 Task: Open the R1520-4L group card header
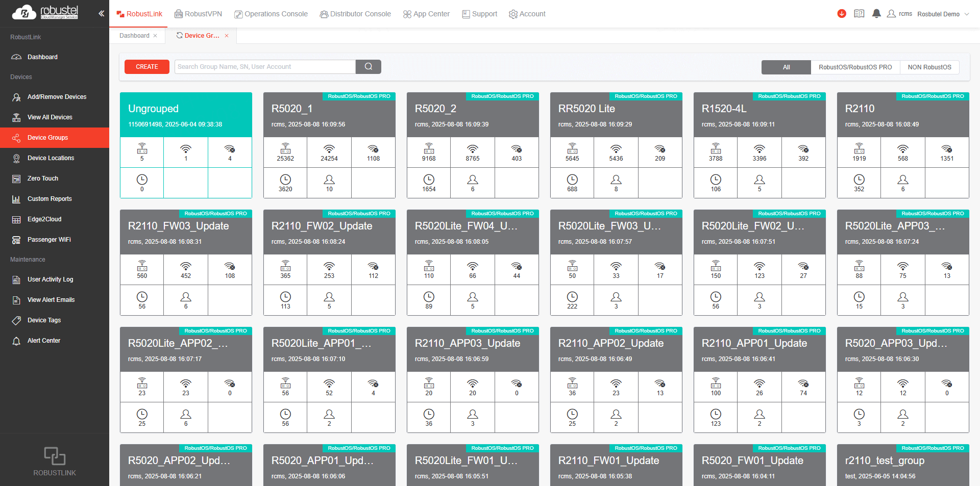click(x=759, y=115)
